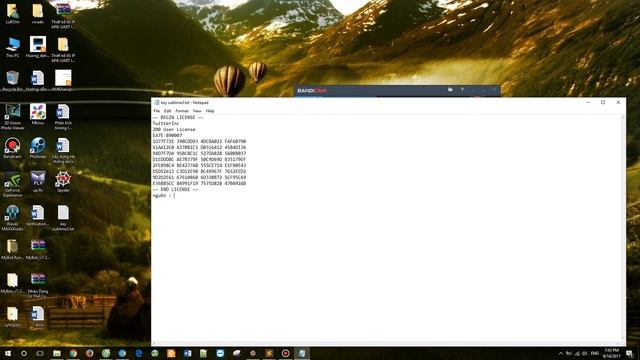Open Task View from the taskbar
This screenshot has width=640, height=360.
pos(40,353)
